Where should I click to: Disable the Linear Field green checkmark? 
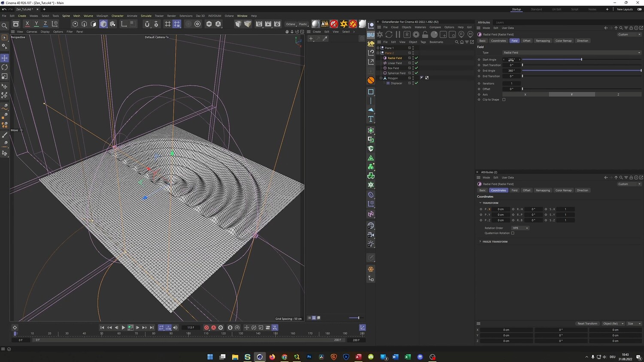point(416,63)
